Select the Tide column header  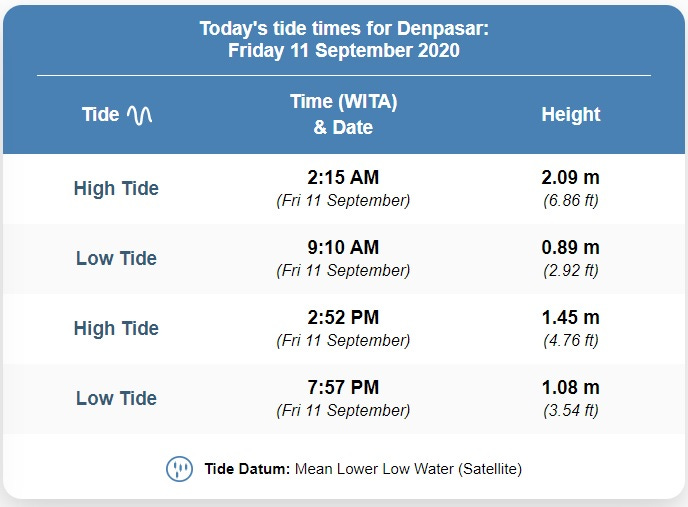tap(117, 115)
